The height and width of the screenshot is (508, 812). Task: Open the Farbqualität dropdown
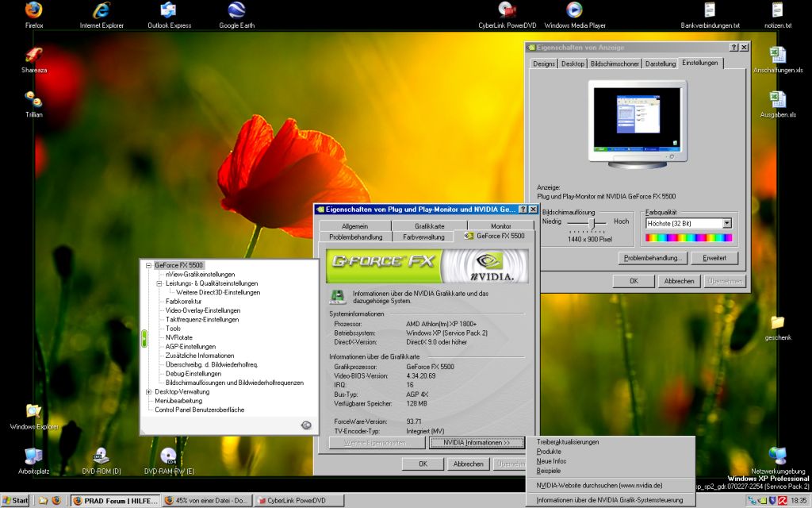pyautogui.click(x=726, y=224)
